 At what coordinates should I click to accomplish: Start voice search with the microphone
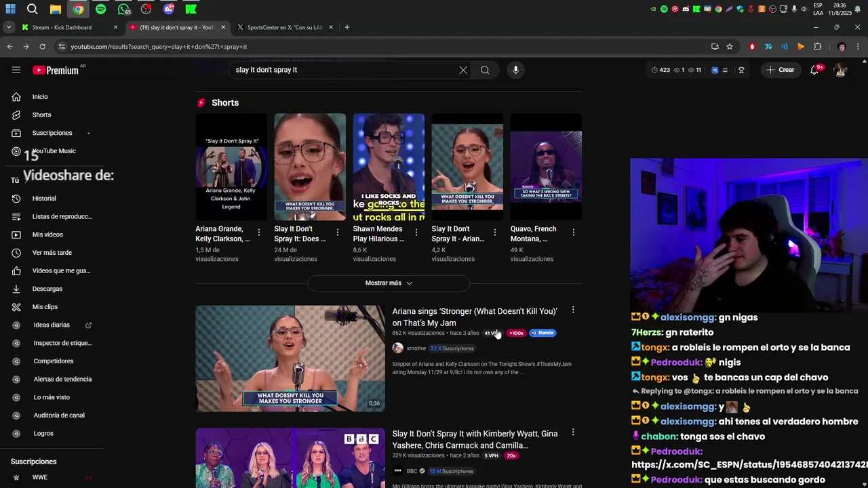[x=515, y=70]
